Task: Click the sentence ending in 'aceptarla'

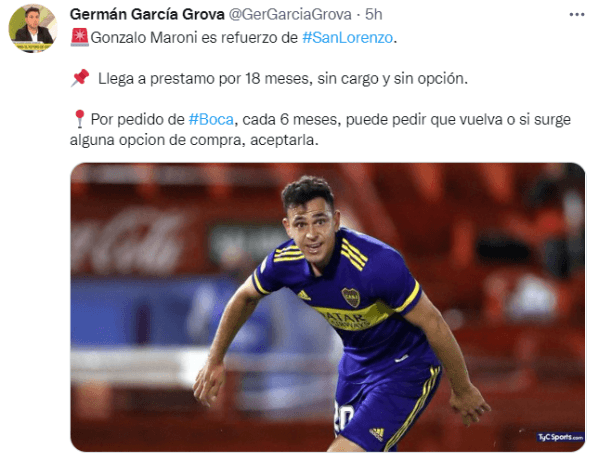Action: point(320,130)
